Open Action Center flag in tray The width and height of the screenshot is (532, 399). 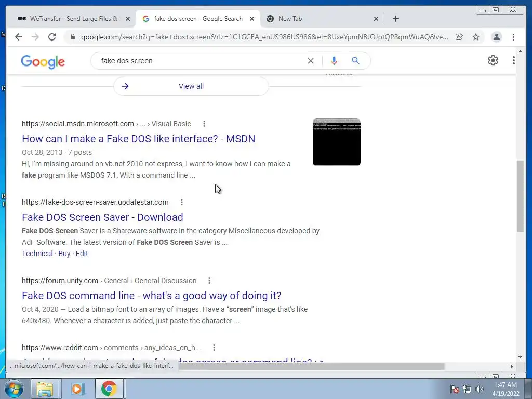[x=455, y=389]
